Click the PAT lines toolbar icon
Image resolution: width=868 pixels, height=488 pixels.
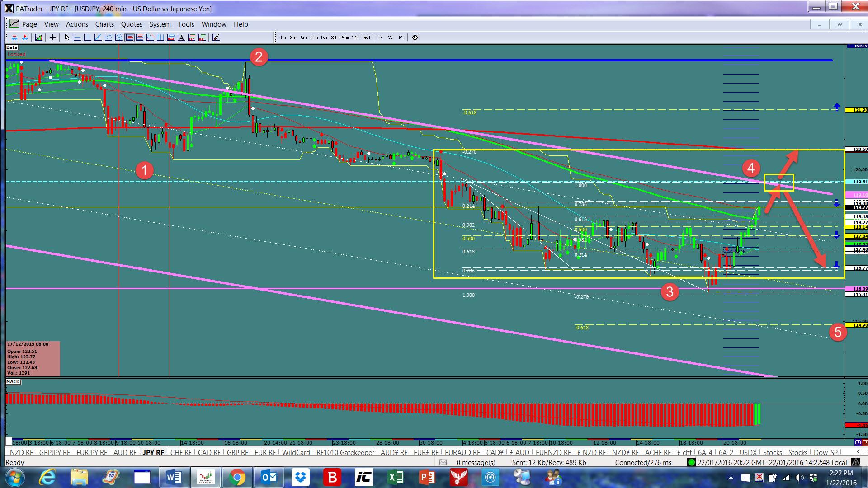(192, 38)
